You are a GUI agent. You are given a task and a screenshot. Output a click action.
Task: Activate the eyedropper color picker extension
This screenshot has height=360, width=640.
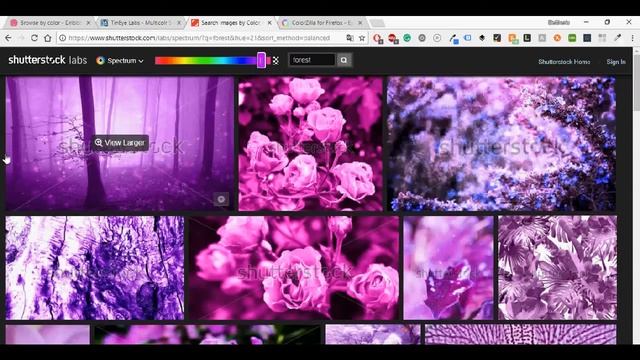(x=618, y=38)
